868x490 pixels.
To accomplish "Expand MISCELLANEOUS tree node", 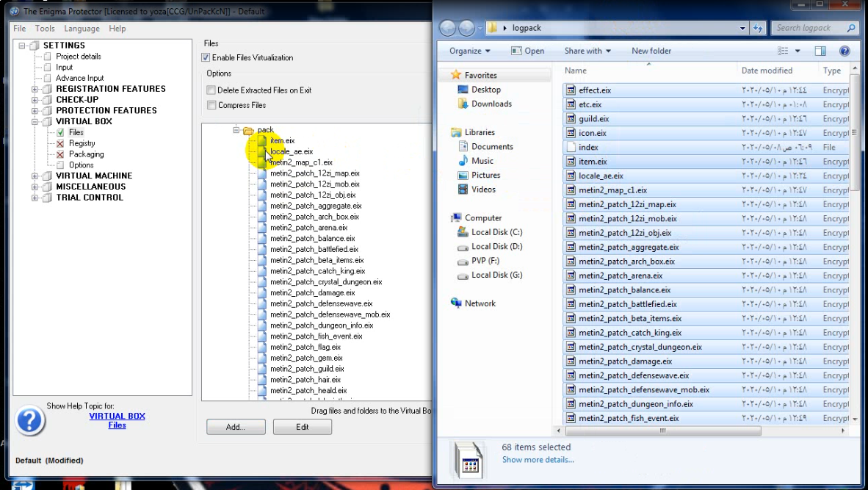I will click(35, 187).
